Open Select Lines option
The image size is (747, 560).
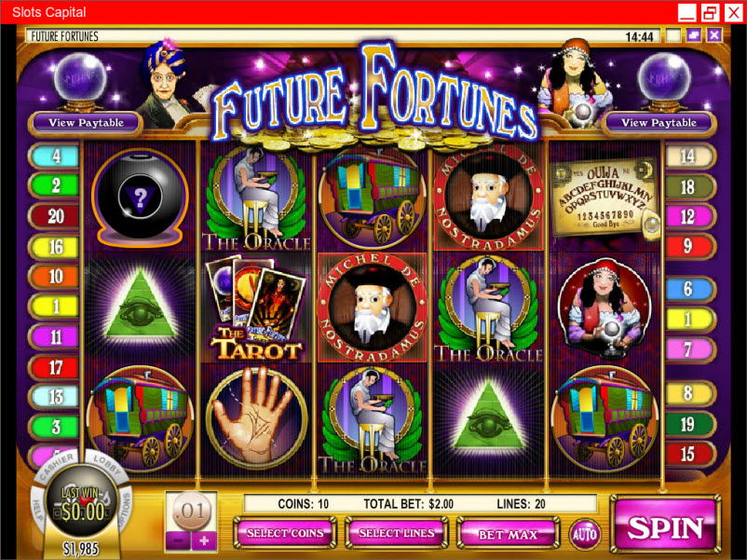tap(397, 533)
